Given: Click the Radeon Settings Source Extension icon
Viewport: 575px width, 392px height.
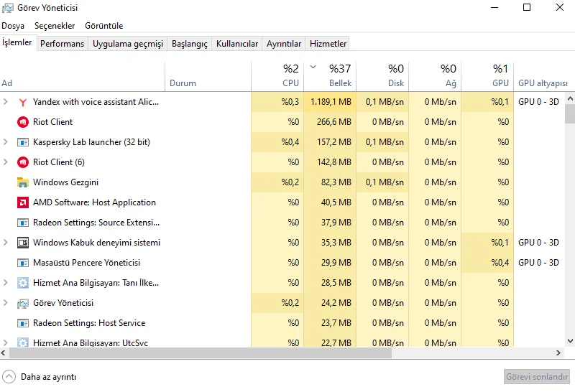Looking at the screenshot, I should pyautogui.click(x=22, y=223).
